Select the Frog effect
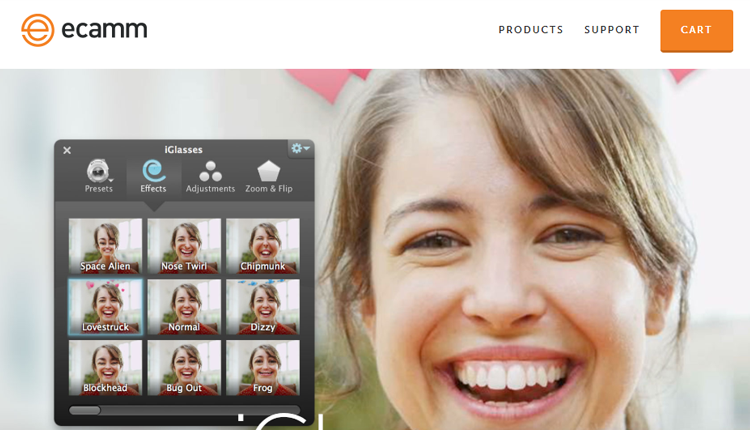750x430 pixels. (x=263, y=367)
